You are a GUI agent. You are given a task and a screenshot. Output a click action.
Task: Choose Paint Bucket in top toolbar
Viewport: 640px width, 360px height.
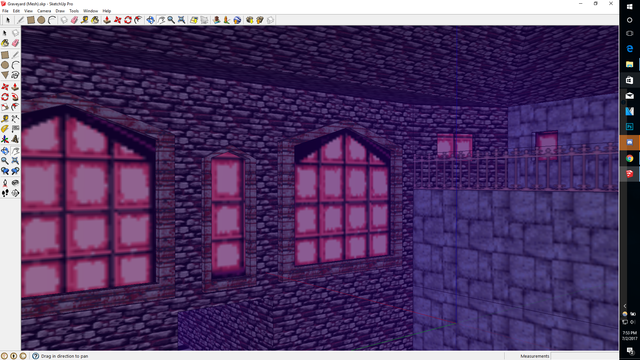95,20
